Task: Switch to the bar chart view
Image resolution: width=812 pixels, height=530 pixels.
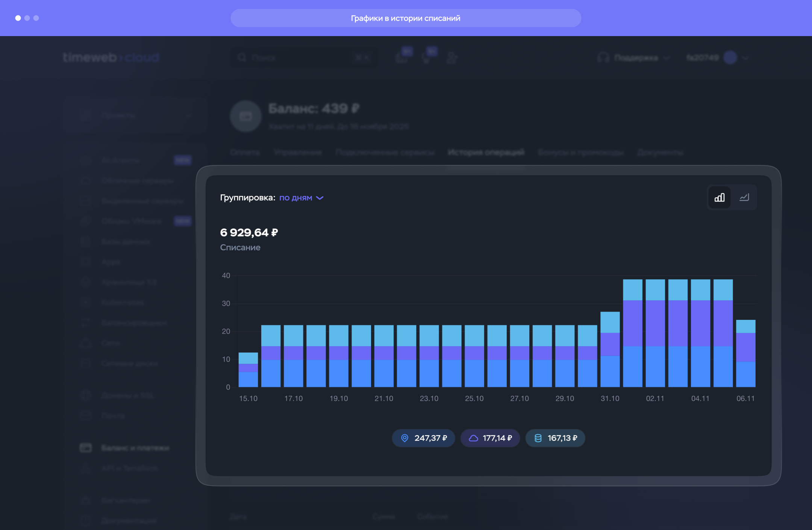Action: 719,197
